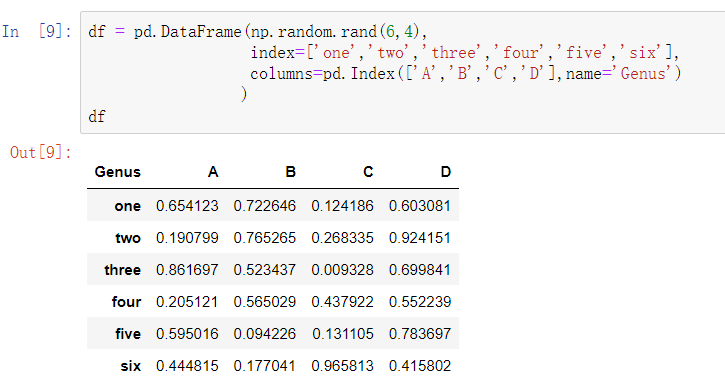Select the Out[9] output prompt label
The height and width of the screenshot is (379, 725).
(41, 152)
